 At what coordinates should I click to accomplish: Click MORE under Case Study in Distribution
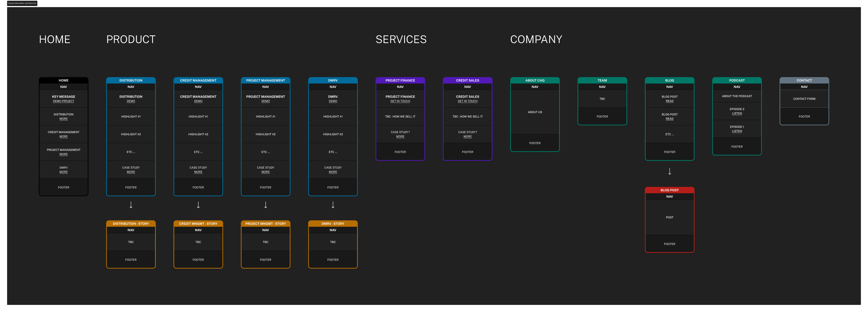point(131,172)
